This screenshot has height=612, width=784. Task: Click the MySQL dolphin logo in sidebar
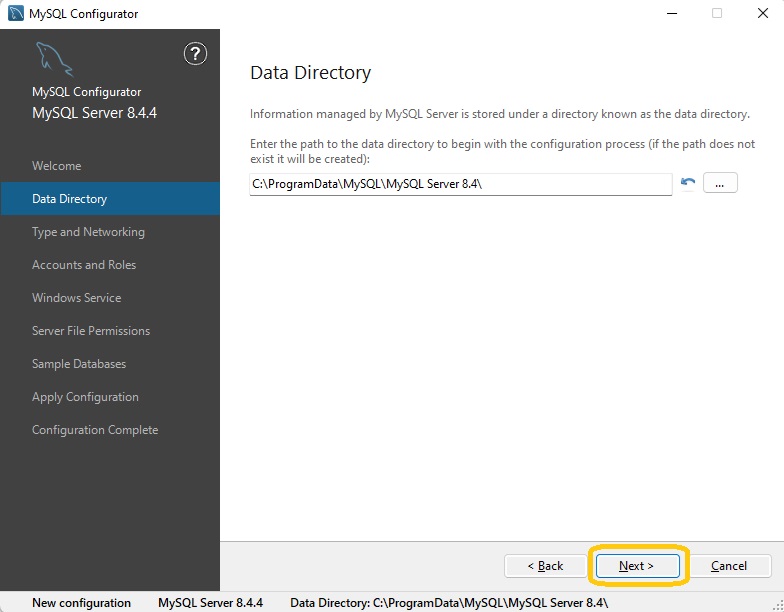(x=54, y=59)
